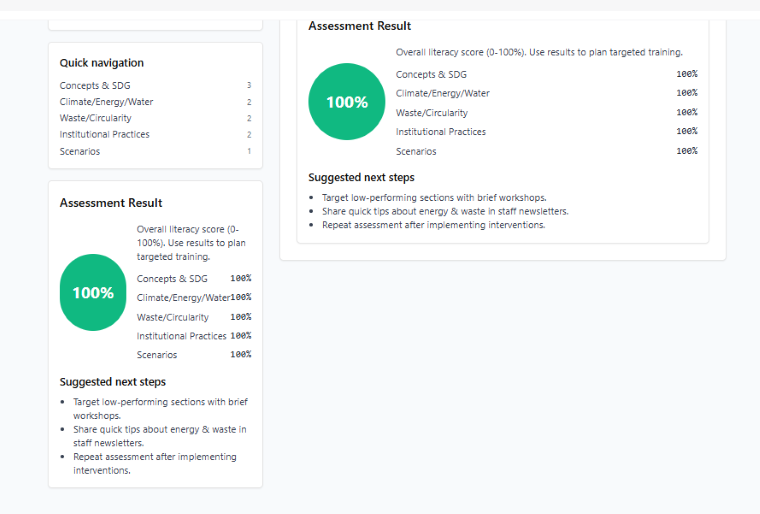Select Waste/Circularity row in main results panel
The image size is (760, 514).
(x=431, y=113)
